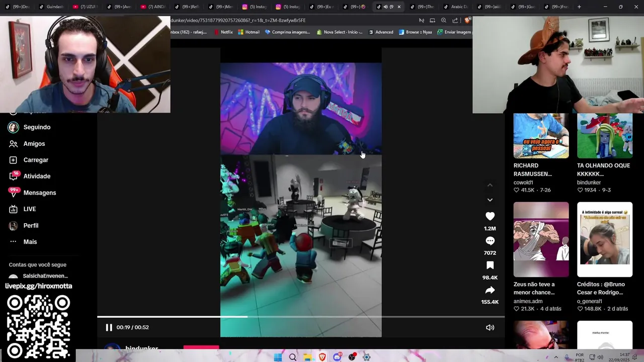Seek on the video progress bar
Screen dimensions: 644x362
[301, 317]
